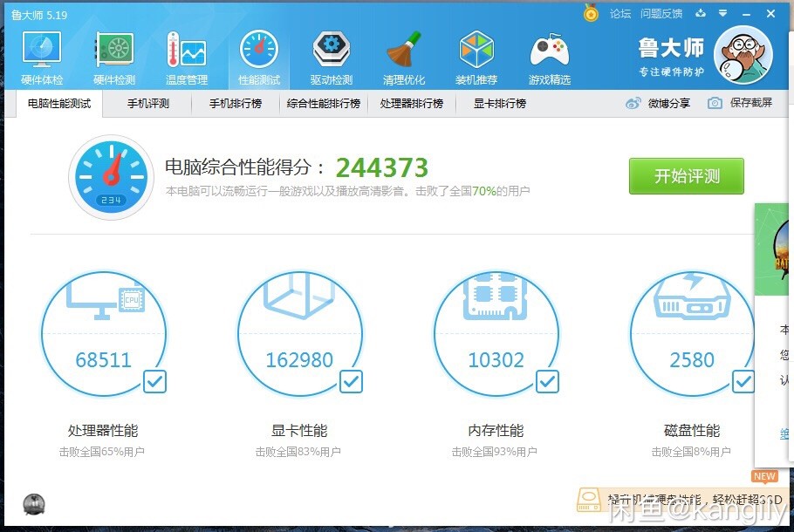Click the 显卡性能 label
Viewport: 794px width, 532px height.
click(x=299, y=430)
